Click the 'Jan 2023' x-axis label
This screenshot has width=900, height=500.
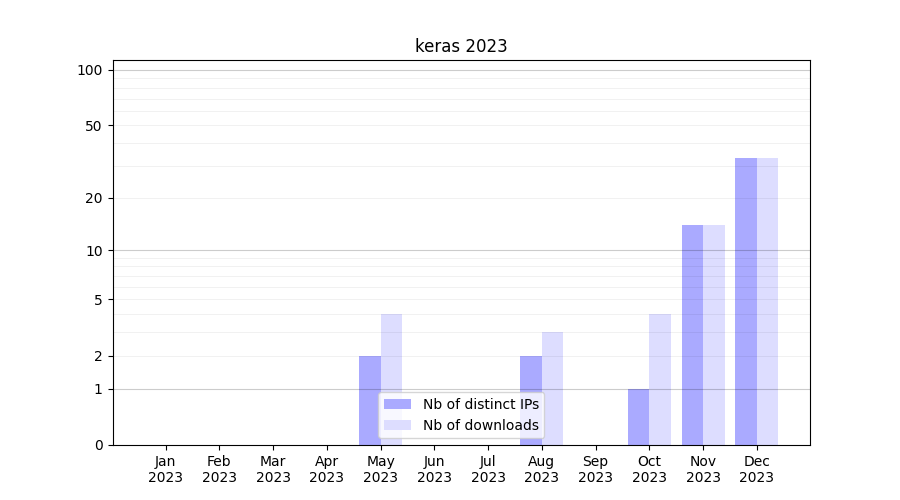click(x=165, y=469)
